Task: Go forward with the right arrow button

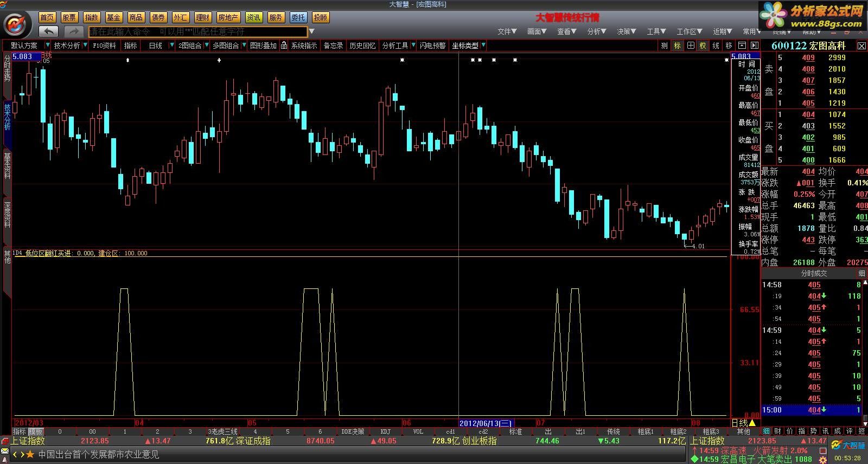Action: 74,31
